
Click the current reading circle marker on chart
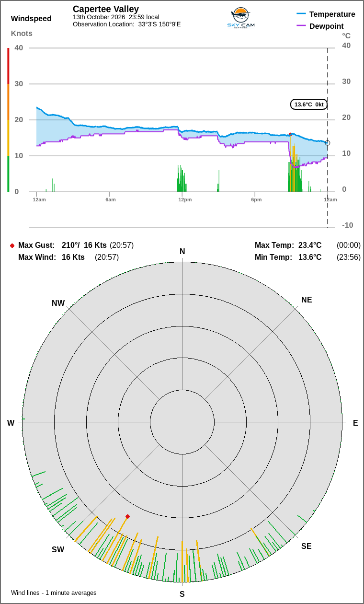tap(328, 143)
